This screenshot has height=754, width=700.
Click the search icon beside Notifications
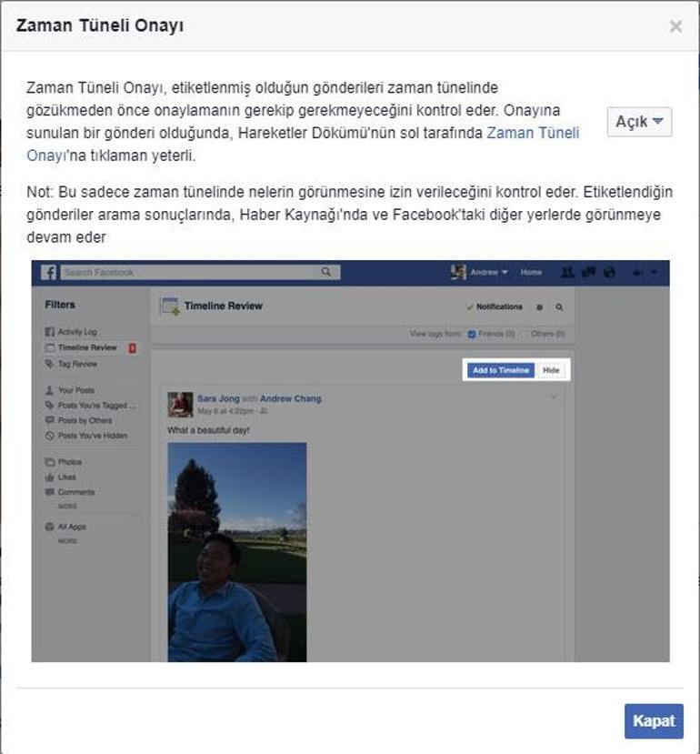click(559, 307)
